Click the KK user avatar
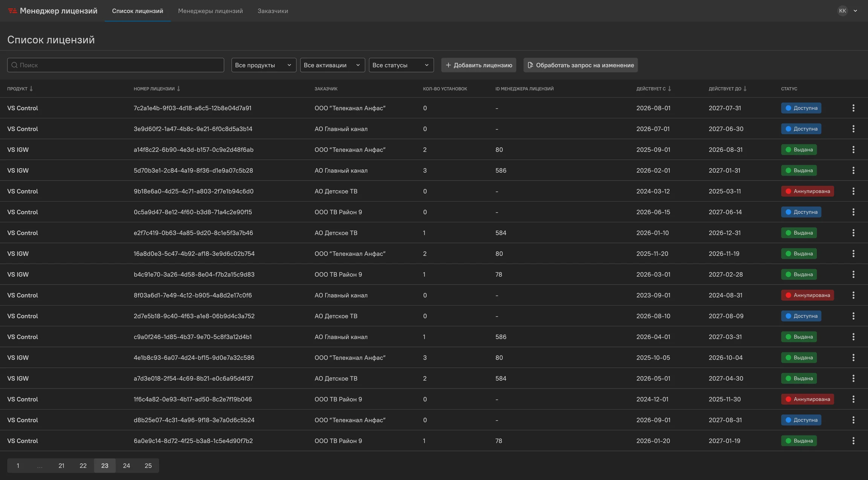This screenshot has width=868, height=480. tap(842, 11)
